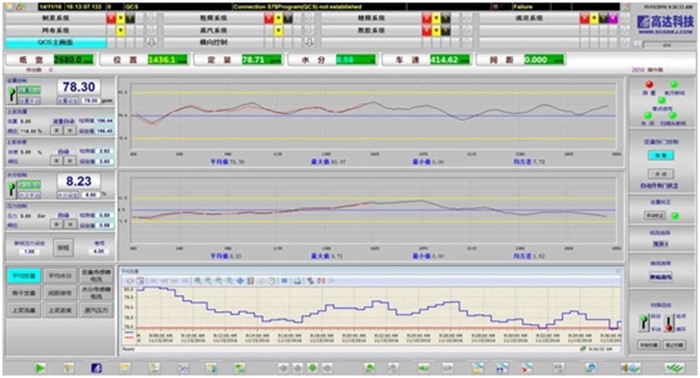Image resolution: width=700 pixels, height=378 pixels.
Task: Click the green checkmark icon at toolbar end
Action: [x=675, y=368]
